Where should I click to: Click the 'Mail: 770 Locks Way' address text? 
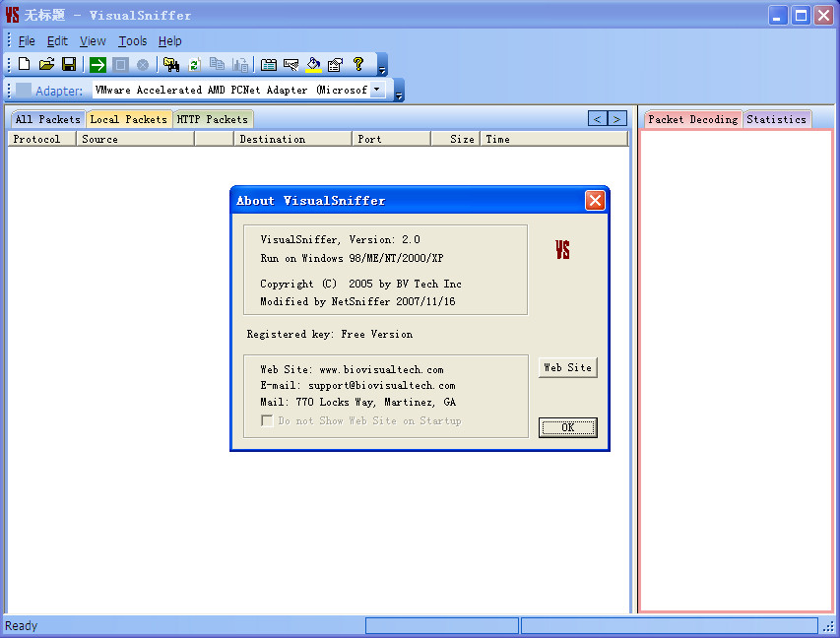click(x=357, y=402)
